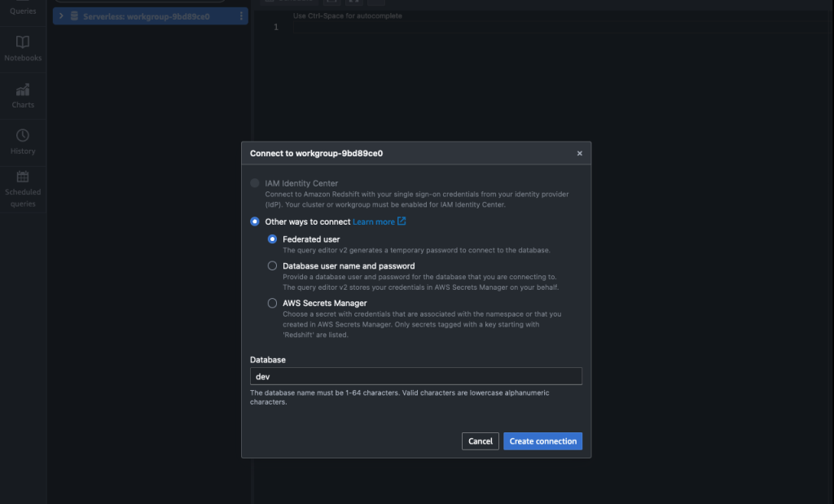
Task: Select Other ways to connect radio
Action: [x=255, y=221]
